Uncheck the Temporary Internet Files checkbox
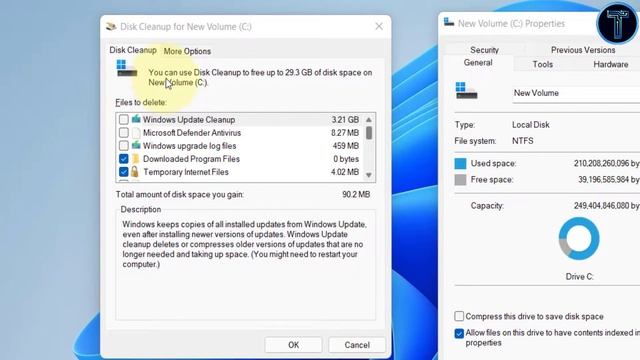The width and height of the screenshot is (640, 360). pyautogui.click(x=124, y=172)
